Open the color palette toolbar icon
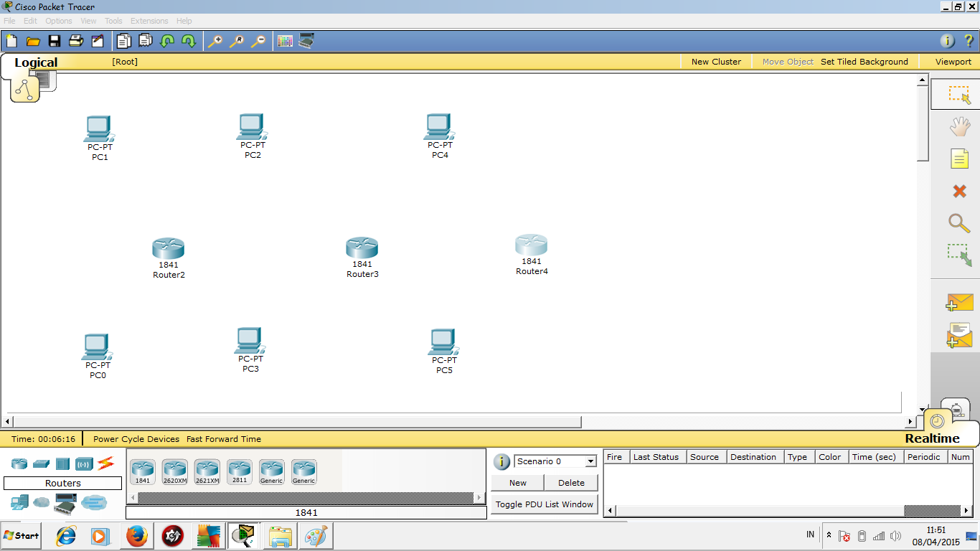This screenshot has width=980, height=551. click(284, 41)
